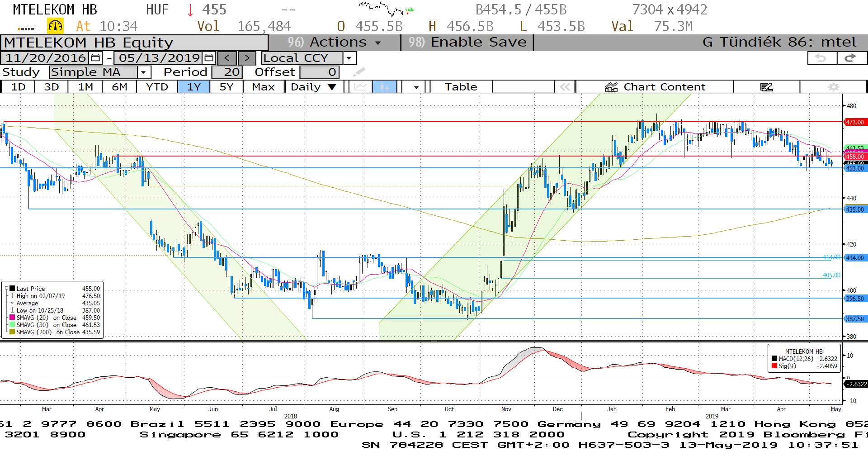Viewport: 868px width, 470px height.
Task: Collapse the legend Last Price expander
Action: (x=6, y=288)
